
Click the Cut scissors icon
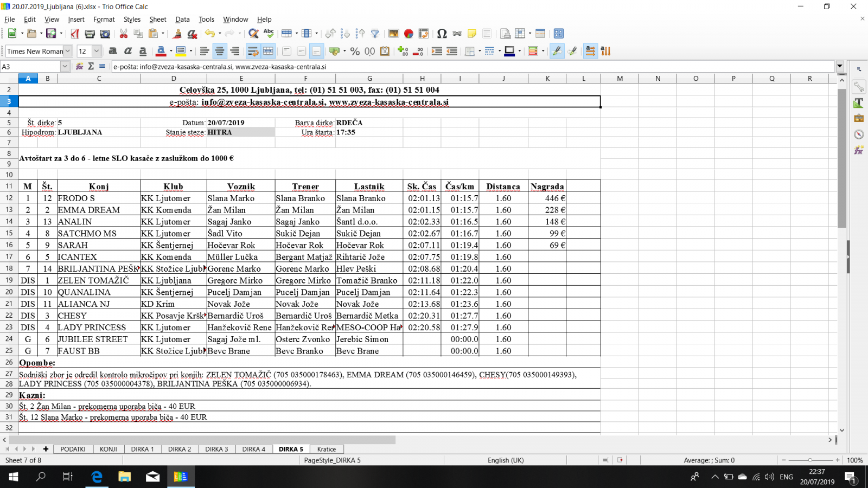pyautogui.click(x=124, y=34)
